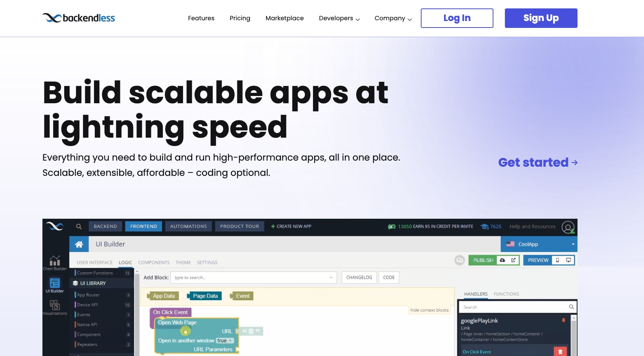
Task: Open the user profile avatar icon
Action: pyautogui.click(x=568, y=227)
